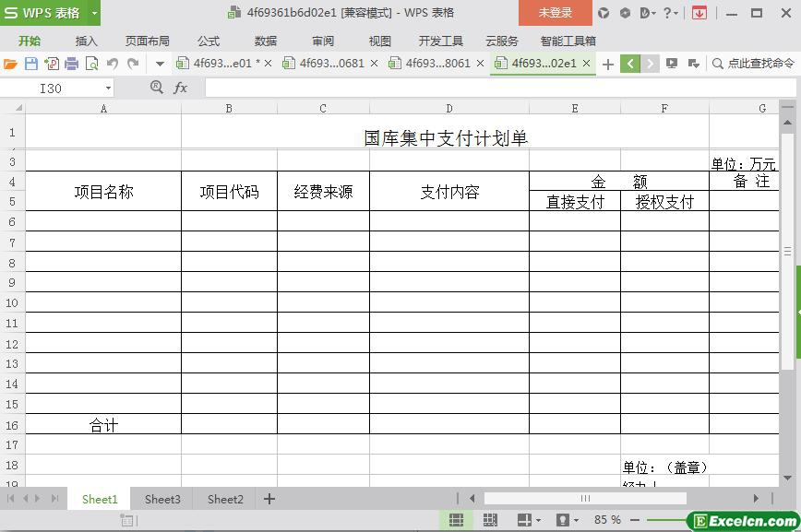Image resolution: width=801 pixels, height=532 pixels.
Task: Click the save icon in quick toolbar
Action: (30, 64)
